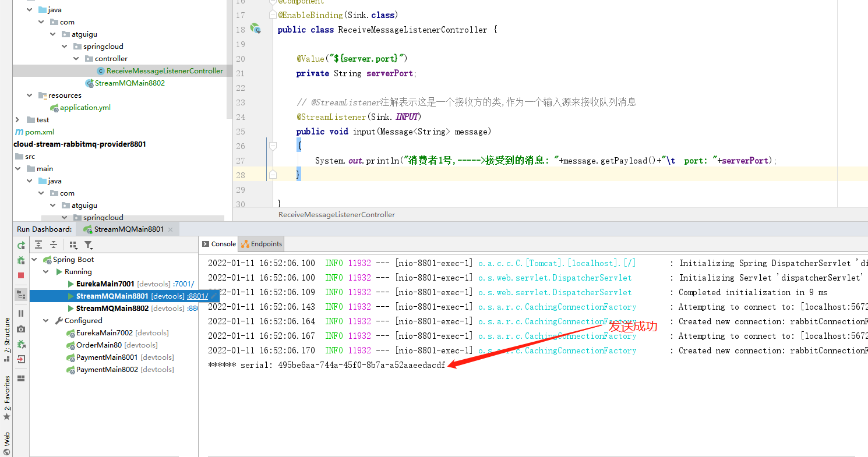Open application.yml in project tree
868x457 pixels.
pyautogui.click(x=85, y=108)
